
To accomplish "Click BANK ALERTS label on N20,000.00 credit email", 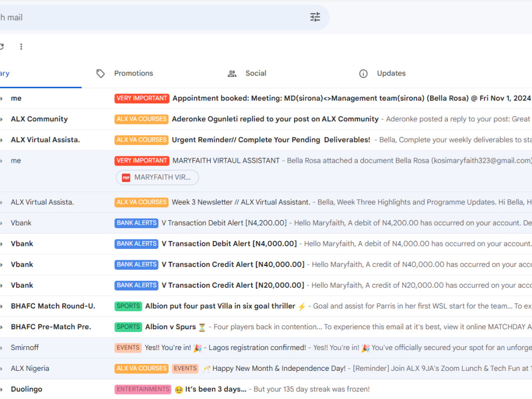I will pos(136,285).
